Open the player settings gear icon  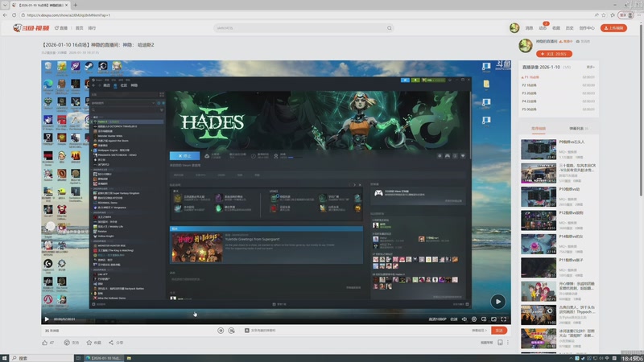pyautogui.click(x=474, y=319)
